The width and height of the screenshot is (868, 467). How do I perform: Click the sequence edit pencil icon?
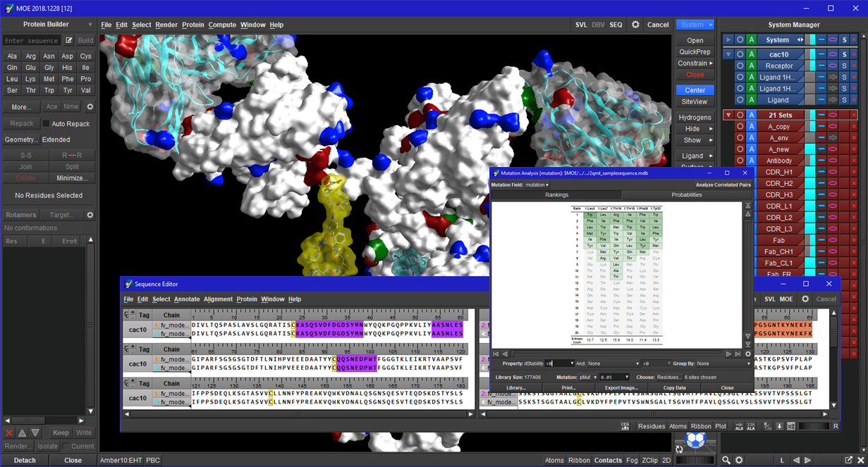[69, 41]
